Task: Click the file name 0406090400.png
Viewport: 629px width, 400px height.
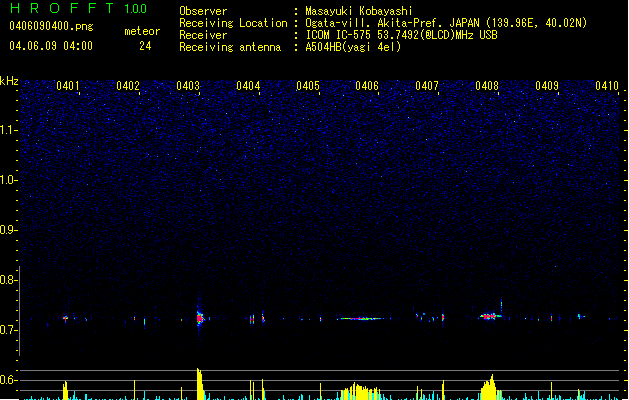Action: pos(51,26)
